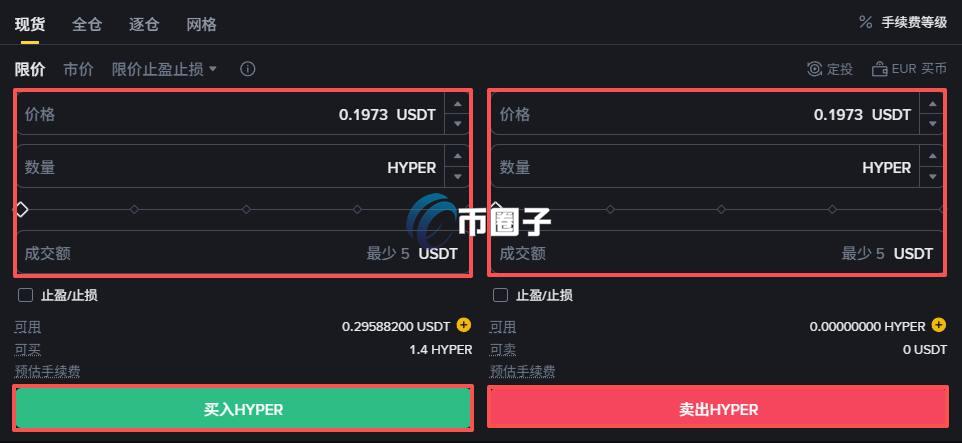Click the green 买入HYPER button
Viewport: 962px width, 443px height.
243,409
